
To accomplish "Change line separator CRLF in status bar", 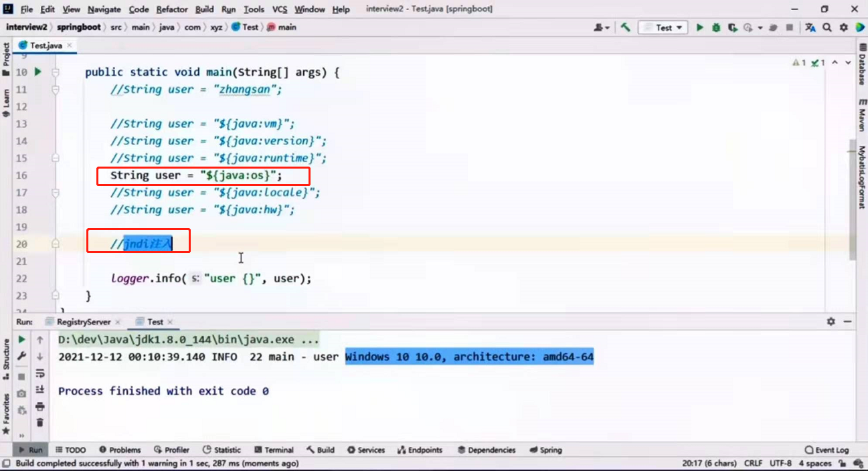I will point(753,463).
